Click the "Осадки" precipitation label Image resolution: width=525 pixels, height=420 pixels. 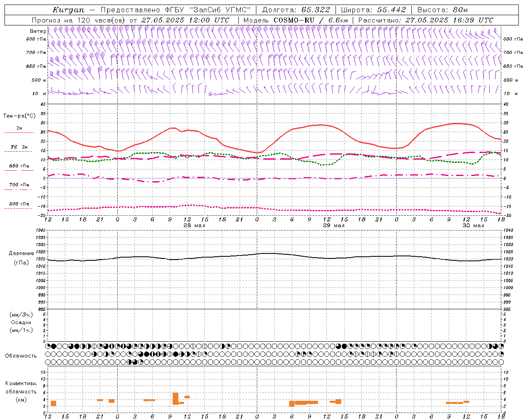[21, 322]
